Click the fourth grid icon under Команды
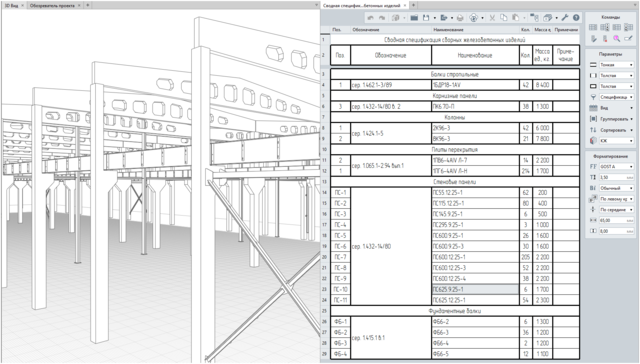This screenshot has height=364, width=640. point(629,27)
